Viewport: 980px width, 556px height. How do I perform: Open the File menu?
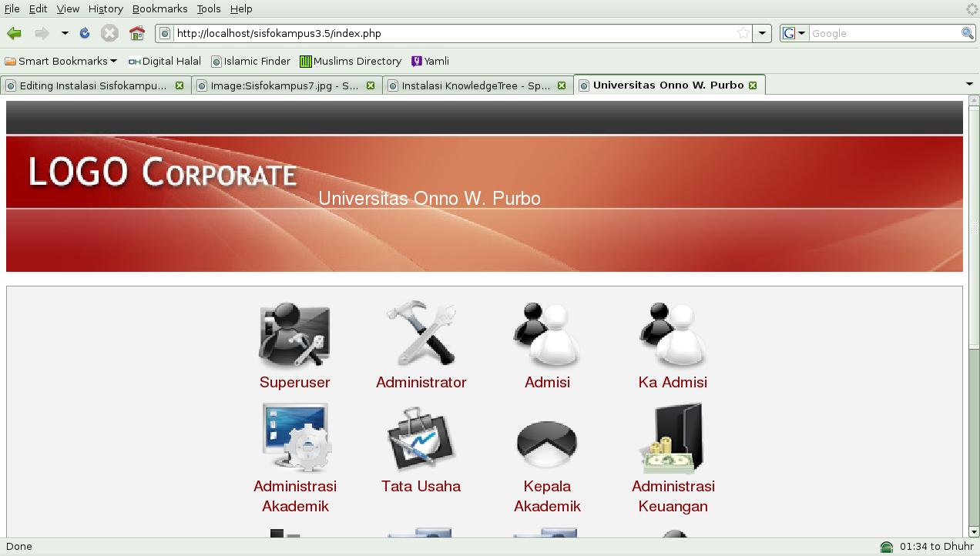point(12,8)
